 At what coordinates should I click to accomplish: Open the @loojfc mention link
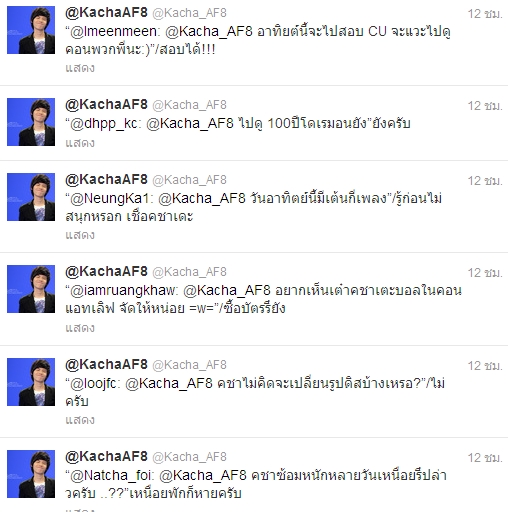coord(94,384)
